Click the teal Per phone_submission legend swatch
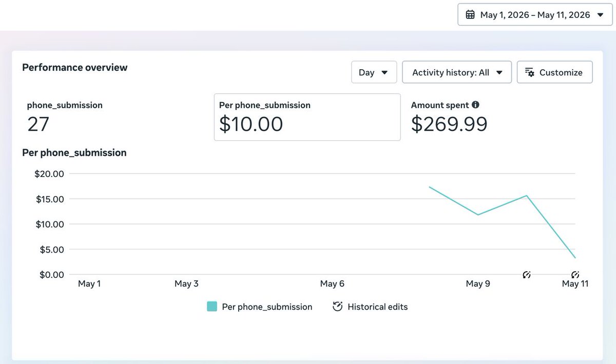Image resolution: width=616 pixels, height=364 pixels. (212, 307)
